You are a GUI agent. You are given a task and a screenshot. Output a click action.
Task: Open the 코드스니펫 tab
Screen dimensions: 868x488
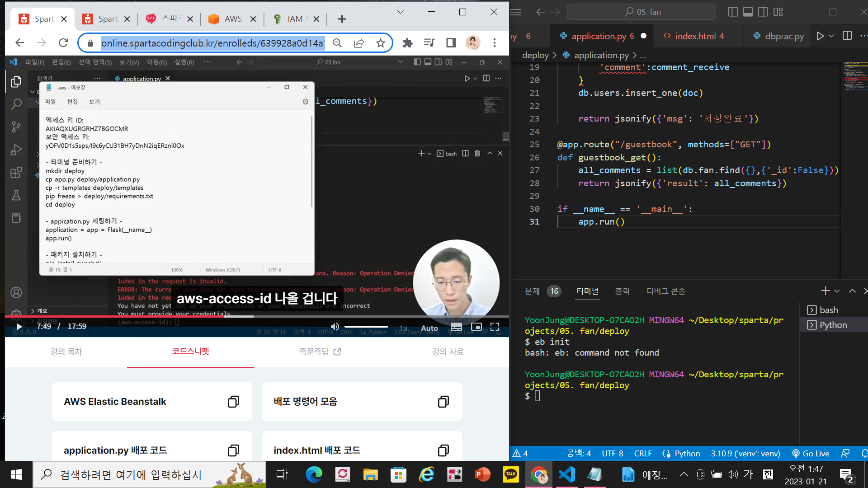pyautogui.click(x=190, y=351)
